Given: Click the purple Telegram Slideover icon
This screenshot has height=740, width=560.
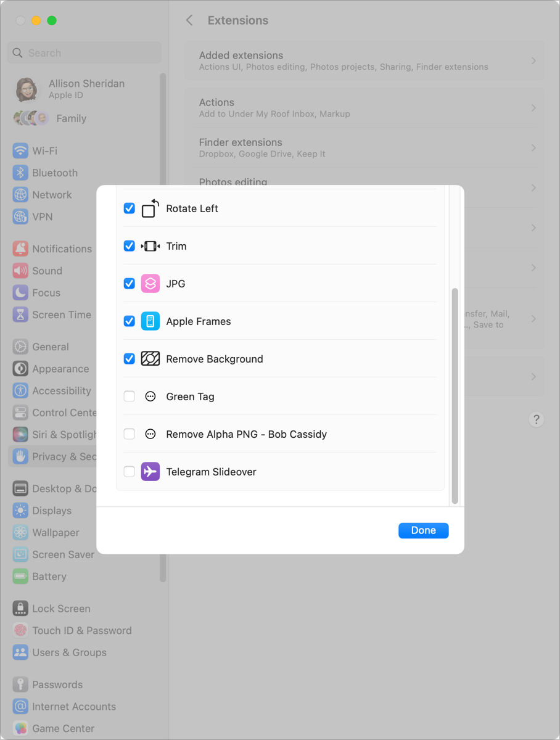Looking at the screenshot, I should pos(150,472).
